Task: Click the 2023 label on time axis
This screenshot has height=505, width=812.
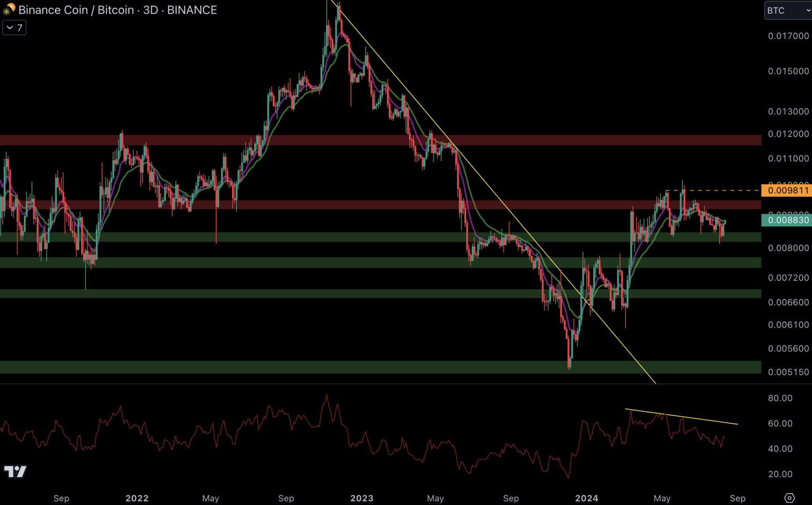Action: (x=362, y=498)
